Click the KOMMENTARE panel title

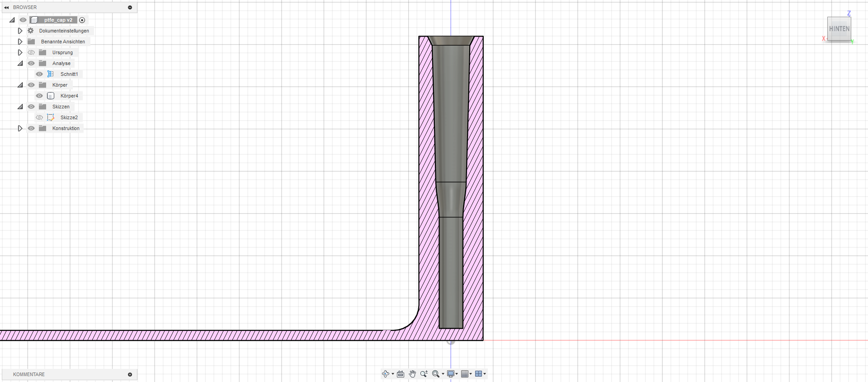[x=29, y=374]
